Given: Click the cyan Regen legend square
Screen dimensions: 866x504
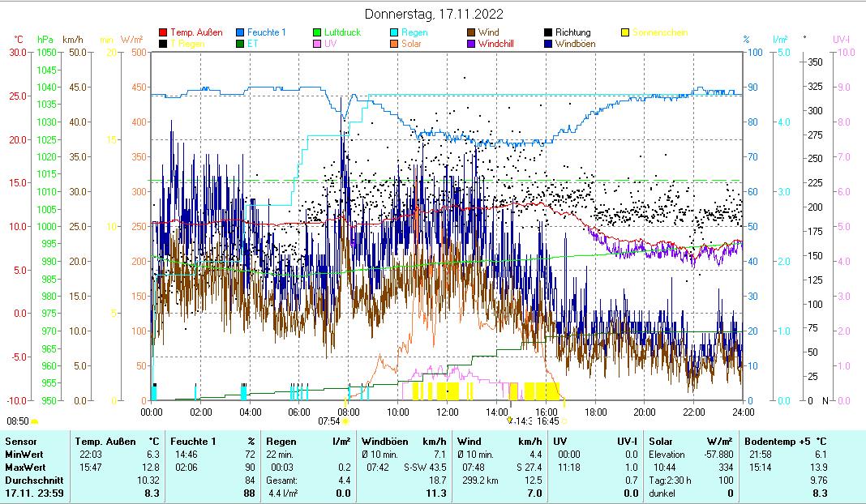Looking at the screenshot, I should [395, 32].
